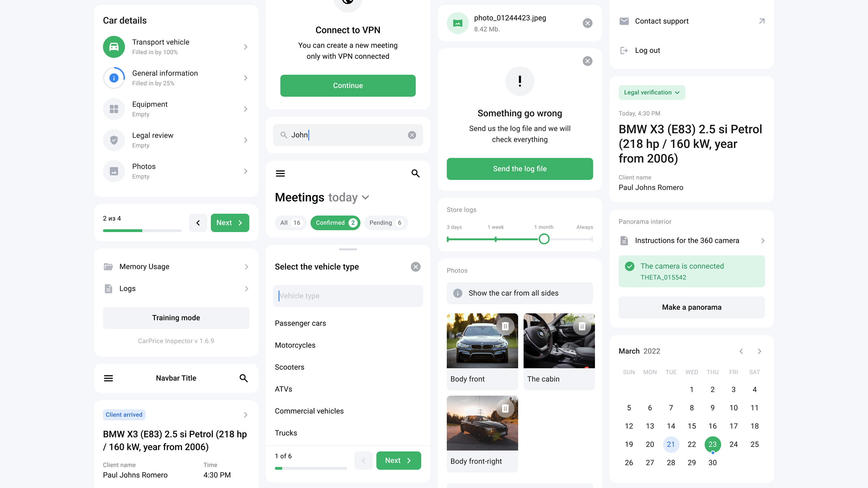Click the Send the log file button

tap(520, 169)
